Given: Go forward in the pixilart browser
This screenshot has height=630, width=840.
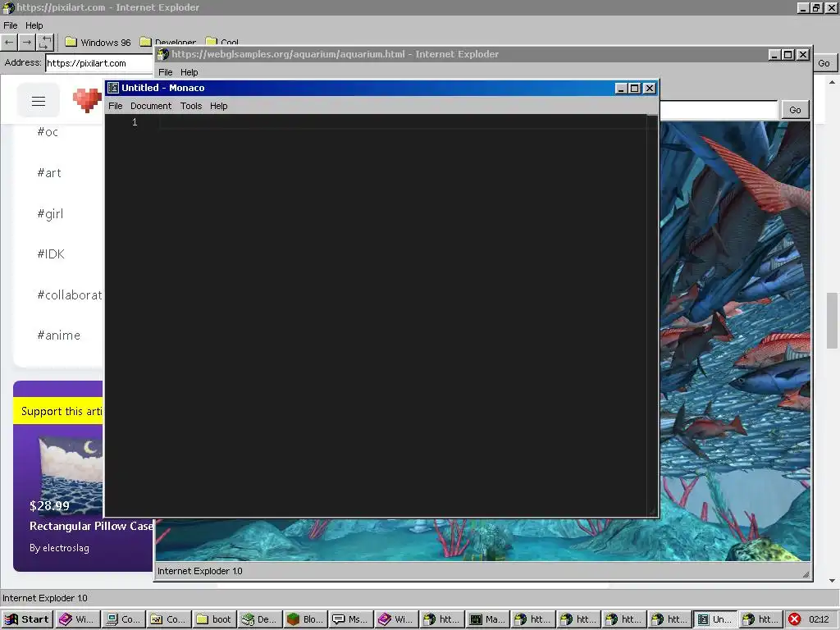Looking at the screenshot, I should coord(27,42).
